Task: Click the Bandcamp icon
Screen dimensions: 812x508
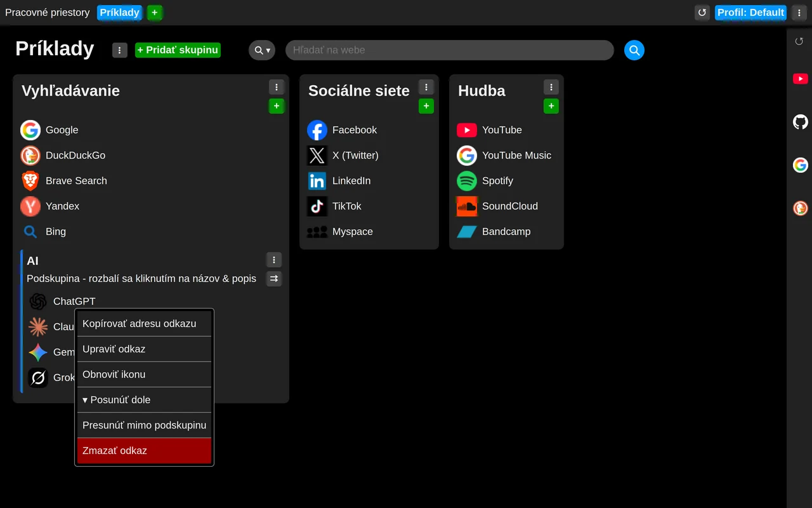Action: 467,232
